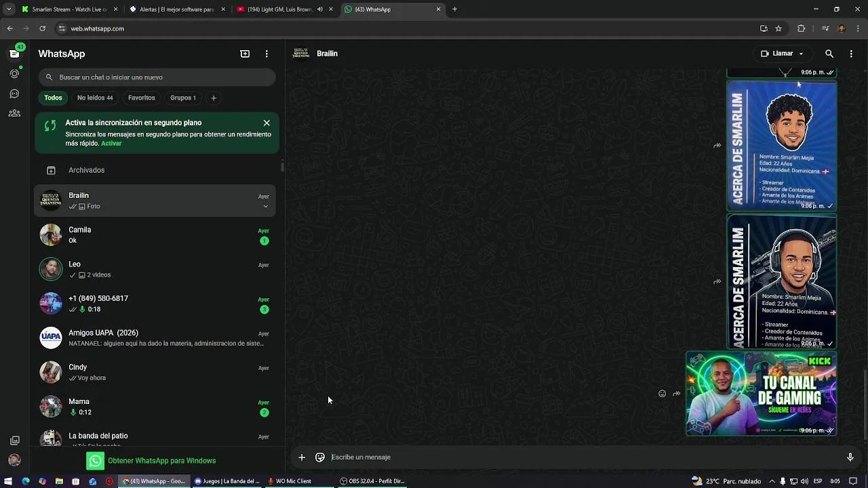Open the Camila chat
Viewport: 868px width, 488px height.
coord(155,235)
